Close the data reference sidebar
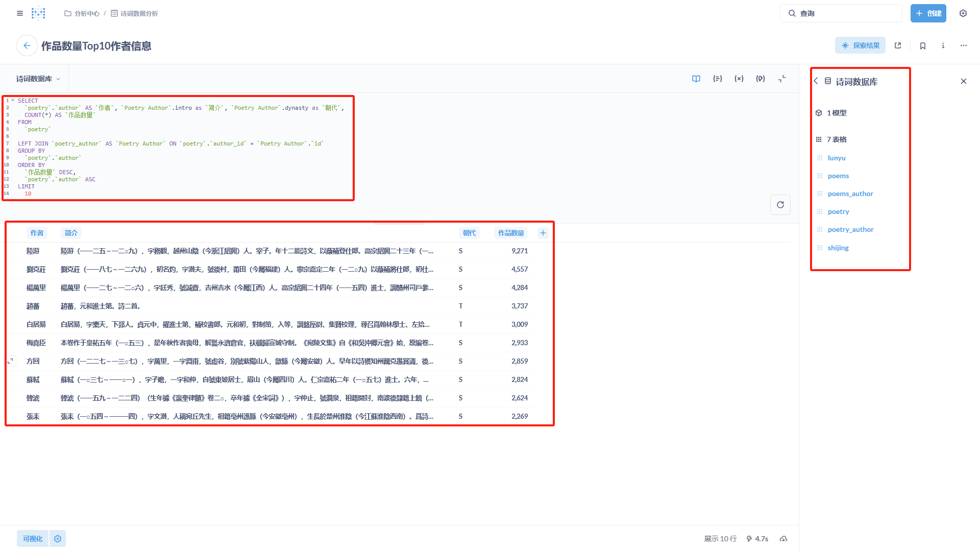 964,81
